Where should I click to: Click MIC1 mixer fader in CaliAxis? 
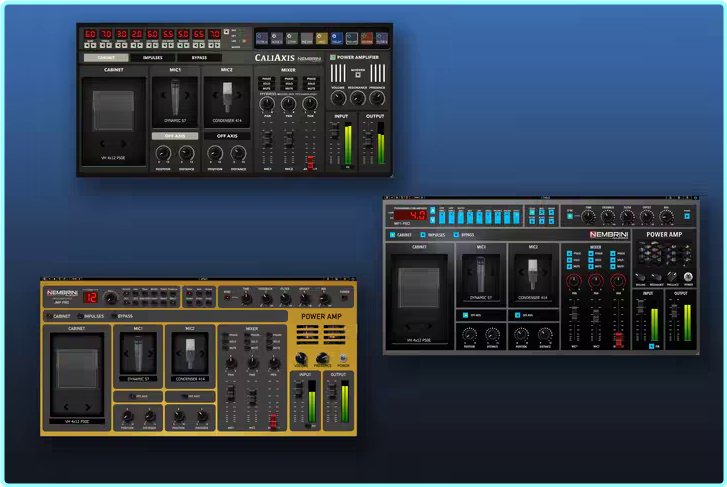(267, 139)
